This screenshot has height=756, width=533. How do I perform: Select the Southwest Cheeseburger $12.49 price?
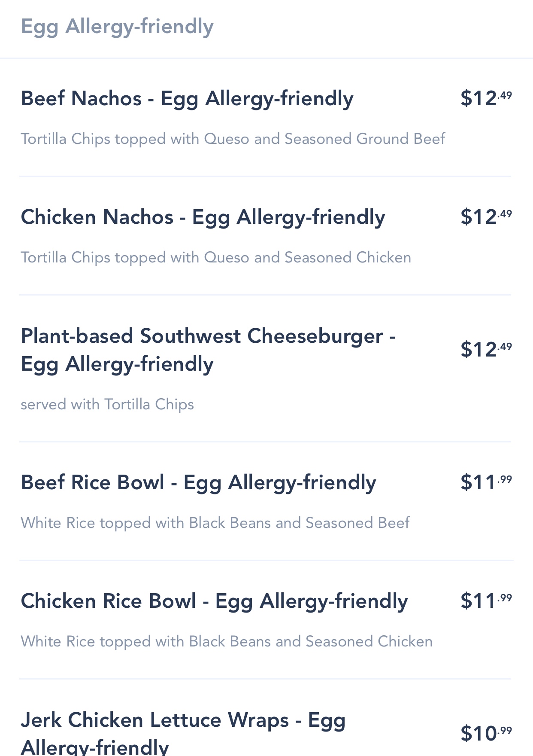click(x=486, y=350)
